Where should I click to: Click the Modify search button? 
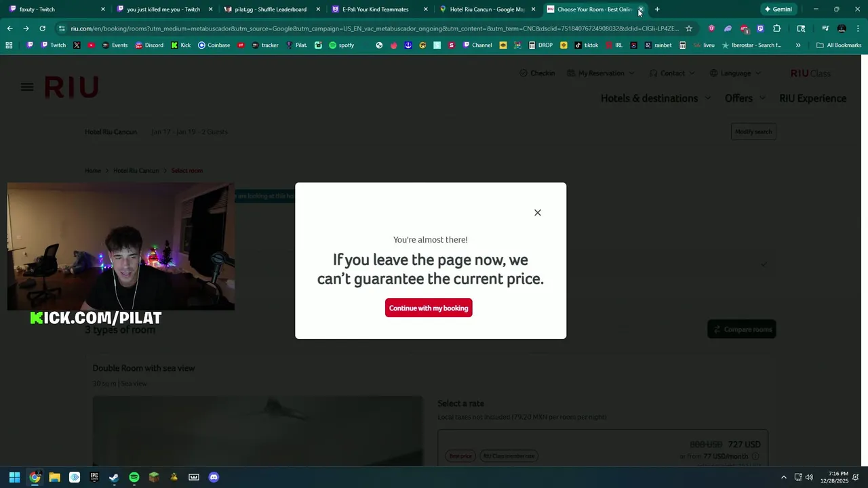point(753,131)
